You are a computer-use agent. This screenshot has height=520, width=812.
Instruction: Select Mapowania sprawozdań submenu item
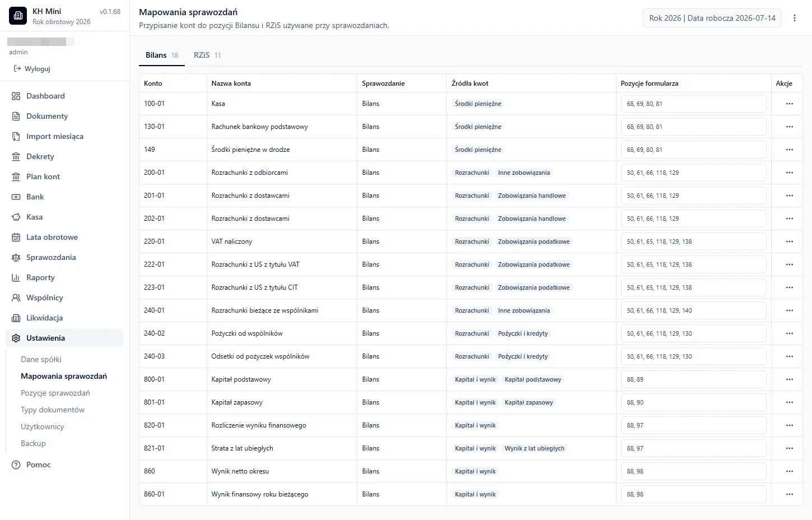(64, 376)
